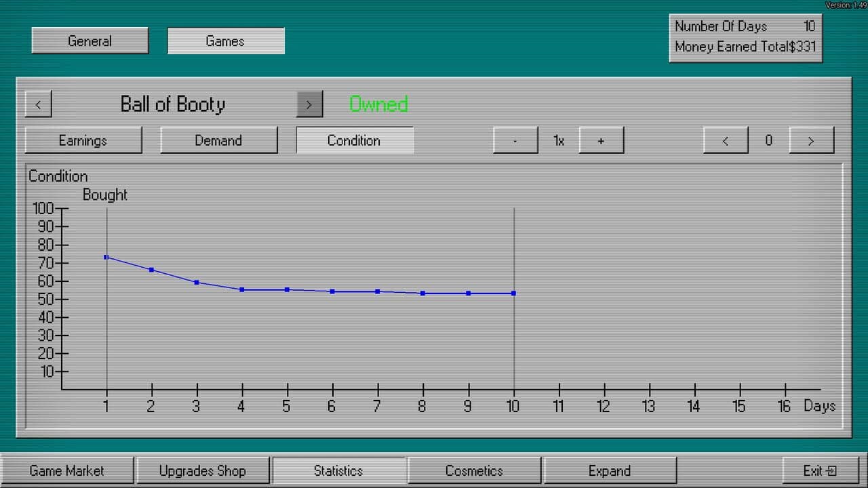Click the day 2 condition data point
The image size is (868, 488).
tap(151, 270)
